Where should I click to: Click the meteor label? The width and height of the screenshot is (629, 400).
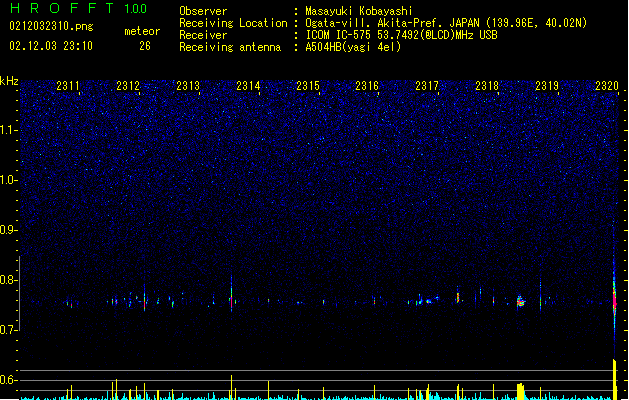[x=142, y=31]
